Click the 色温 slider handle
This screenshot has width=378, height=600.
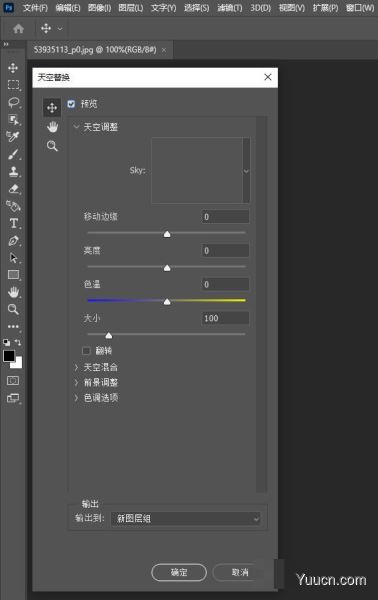pos(167,302)
